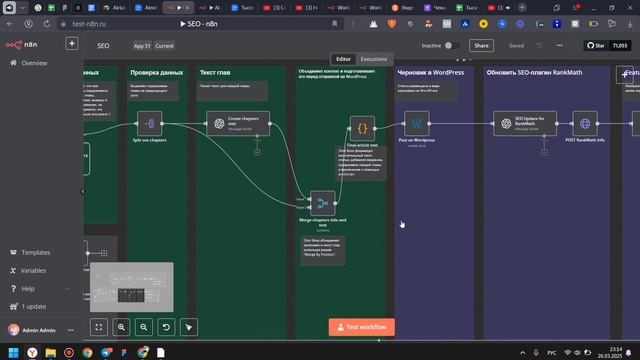
Task: Click the browser reload button
Action: tap(47, 24)
